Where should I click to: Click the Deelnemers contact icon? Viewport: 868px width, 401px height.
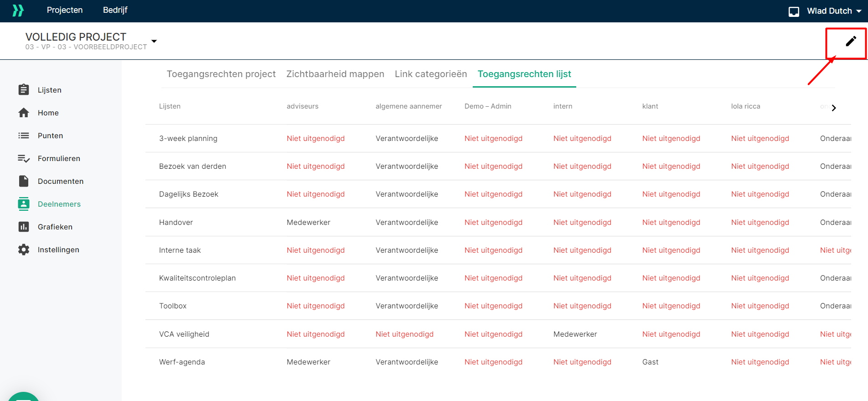(x=24, y=204)
